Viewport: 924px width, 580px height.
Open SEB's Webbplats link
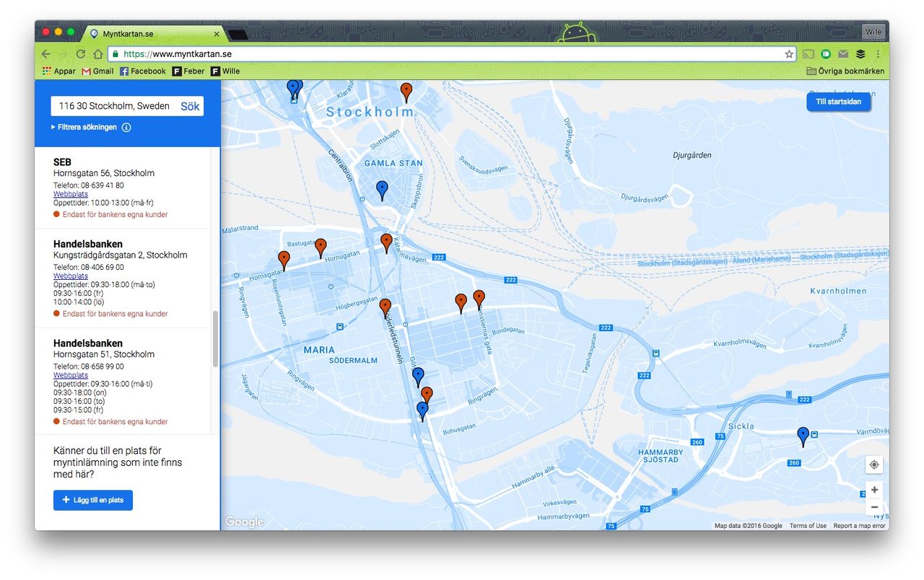pyautogui.click(x=71, y=194)
